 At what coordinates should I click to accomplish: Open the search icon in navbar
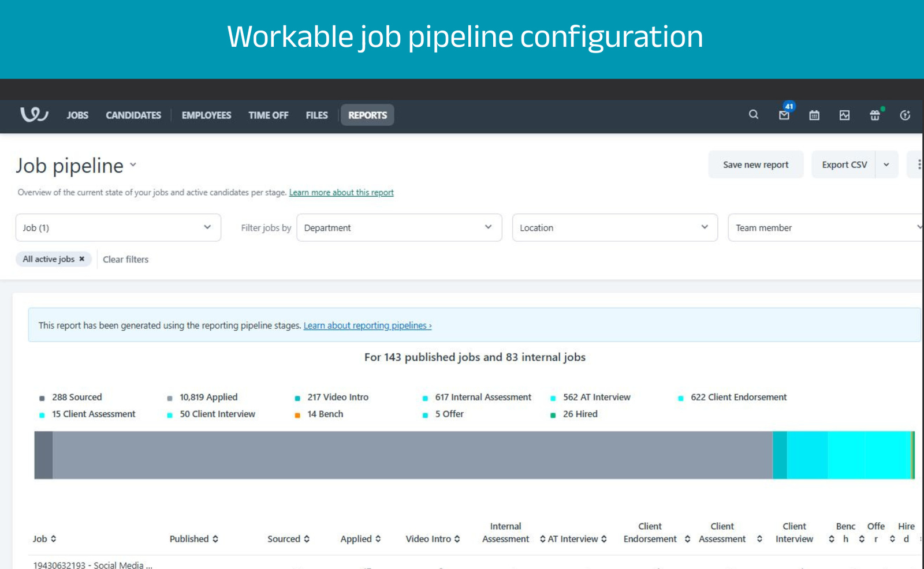tap(754, 114)
